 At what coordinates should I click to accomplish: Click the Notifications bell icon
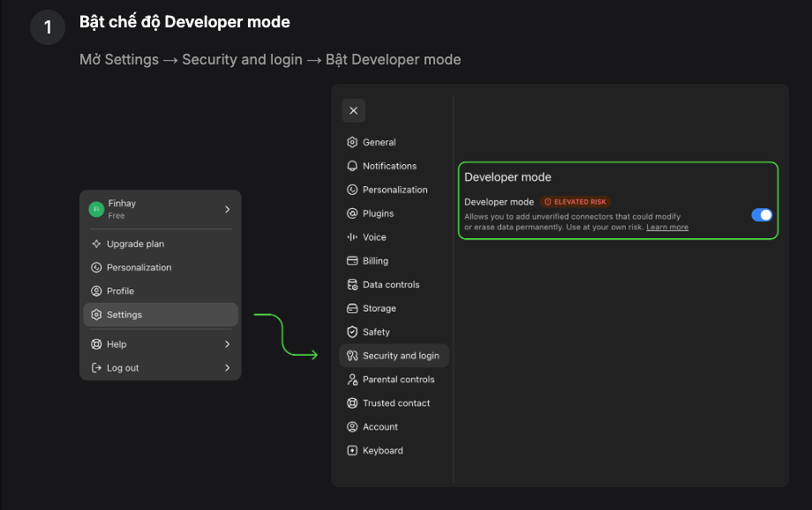pyautogui.click(x=352, y=166)
